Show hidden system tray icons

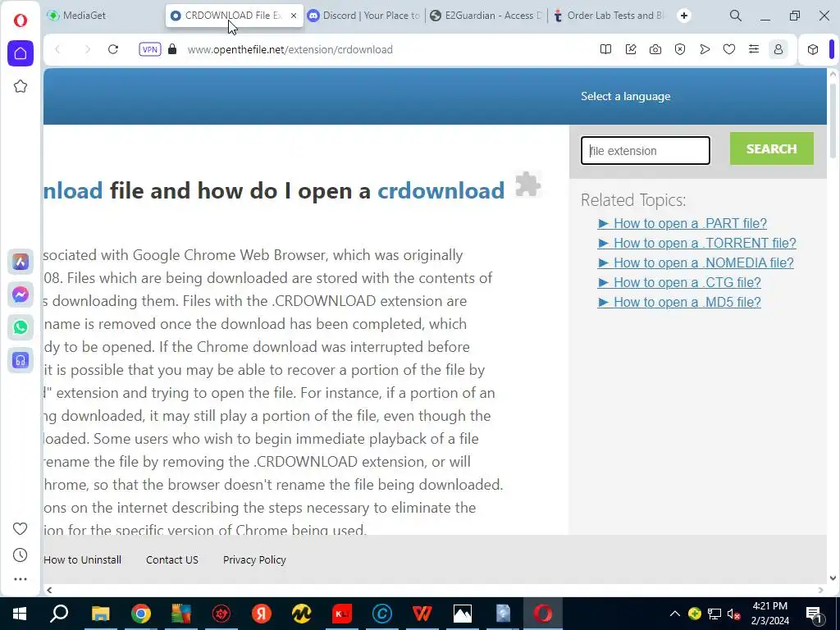tap(675, 614)
